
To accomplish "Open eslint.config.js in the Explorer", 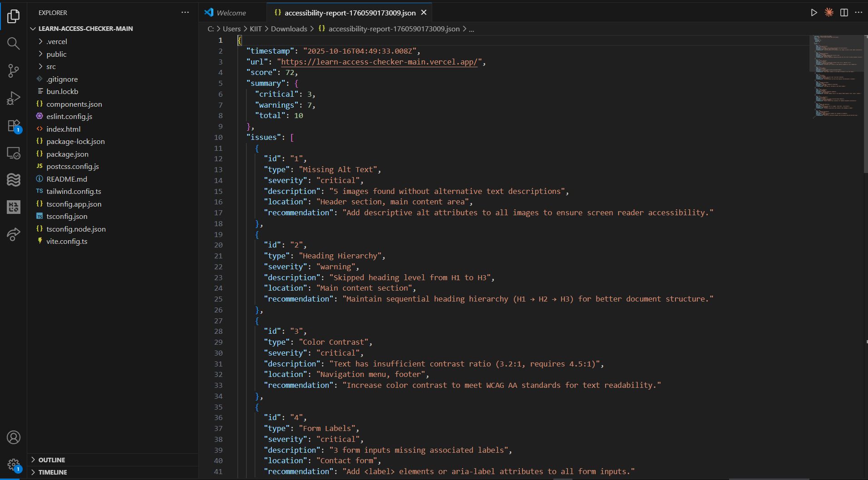I will click(113, 116).
